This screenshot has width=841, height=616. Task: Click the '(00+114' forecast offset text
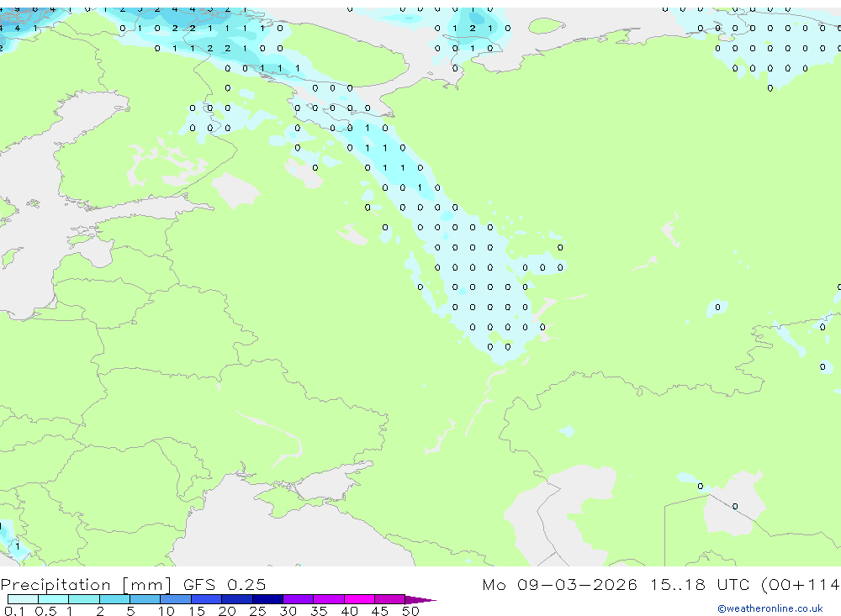click(x=800, y=584)
